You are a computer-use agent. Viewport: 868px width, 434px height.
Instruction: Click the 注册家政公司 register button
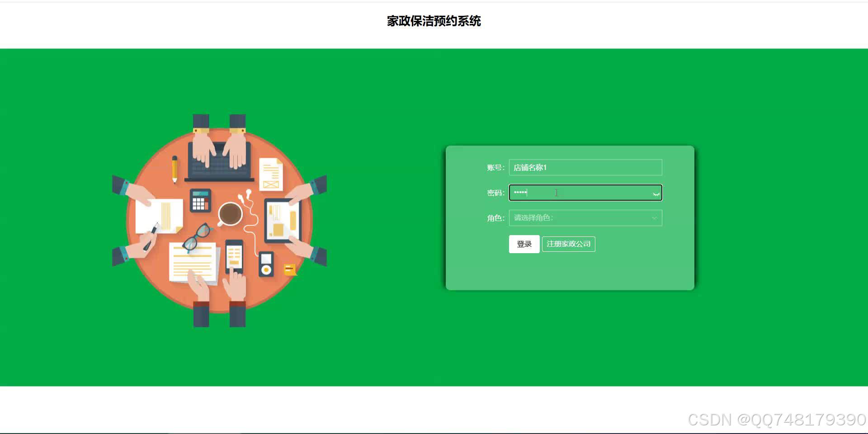pos(568,244)
